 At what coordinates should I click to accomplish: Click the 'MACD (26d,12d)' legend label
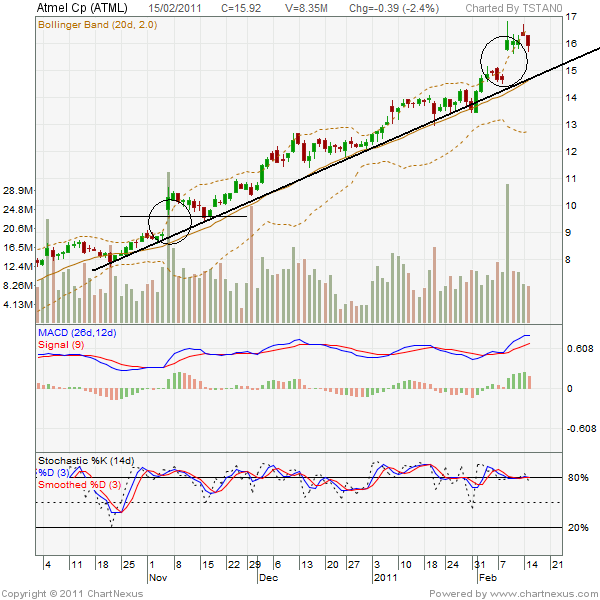click(x=77, y=333)
